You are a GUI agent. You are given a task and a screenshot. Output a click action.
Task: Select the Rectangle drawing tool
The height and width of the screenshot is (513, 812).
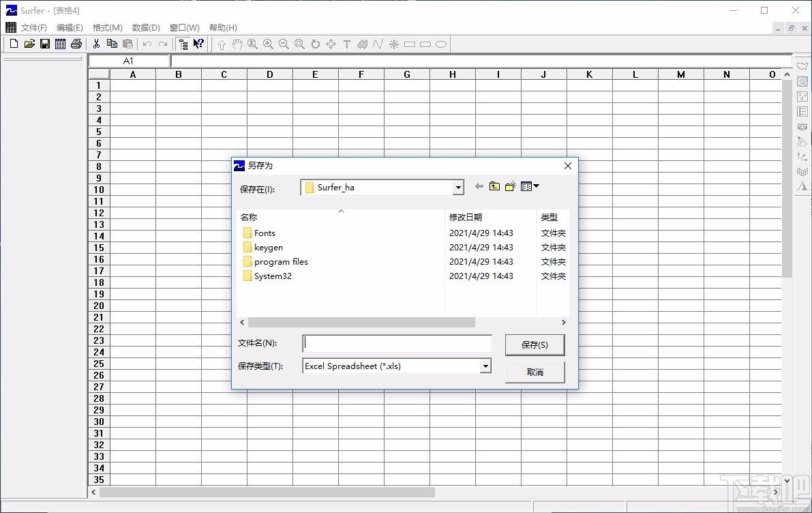410,44
